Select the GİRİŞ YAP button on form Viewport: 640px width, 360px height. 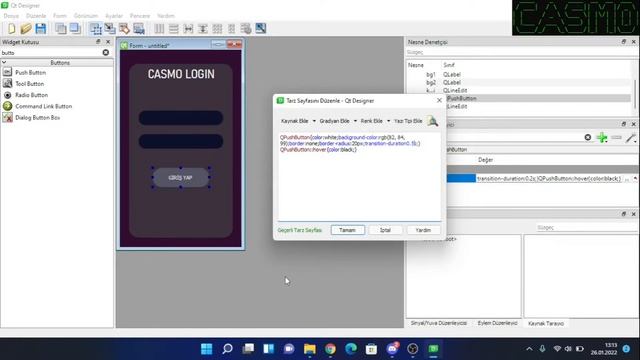pos(180,178)
